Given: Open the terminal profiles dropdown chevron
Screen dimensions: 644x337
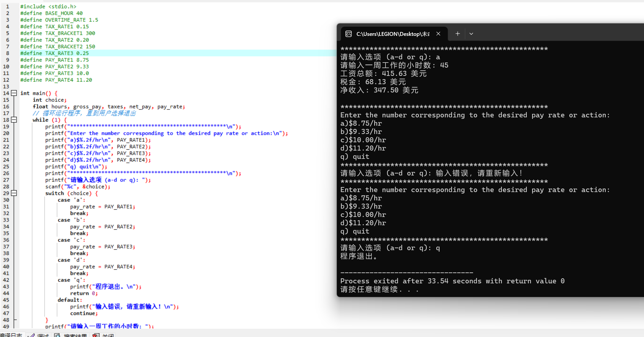Looking at the screenshot, I should (x=471, y=34).
